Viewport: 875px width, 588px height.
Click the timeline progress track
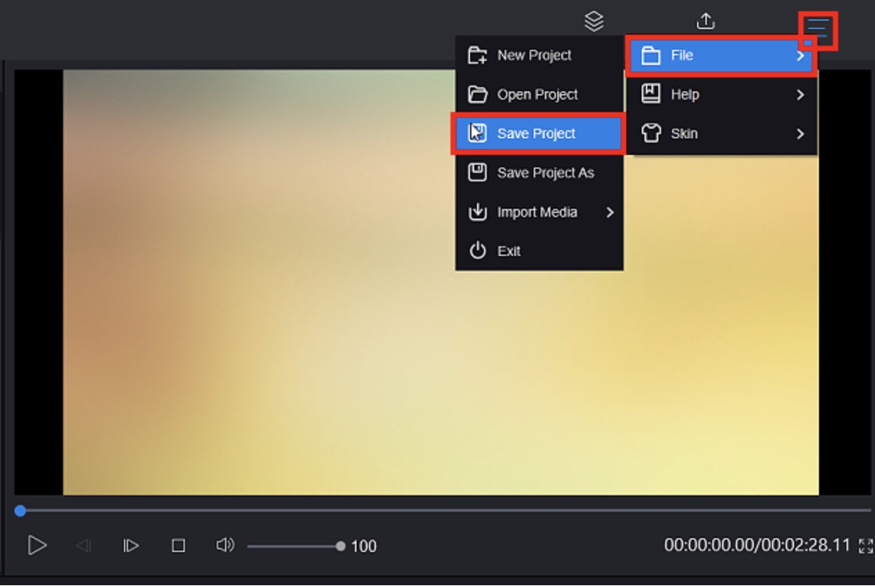coord(443,511)
